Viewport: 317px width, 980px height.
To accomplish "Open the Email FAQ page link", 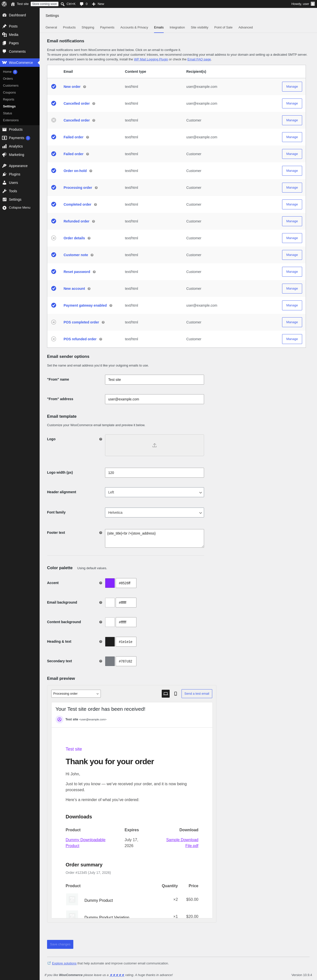I will pos(199,59).
